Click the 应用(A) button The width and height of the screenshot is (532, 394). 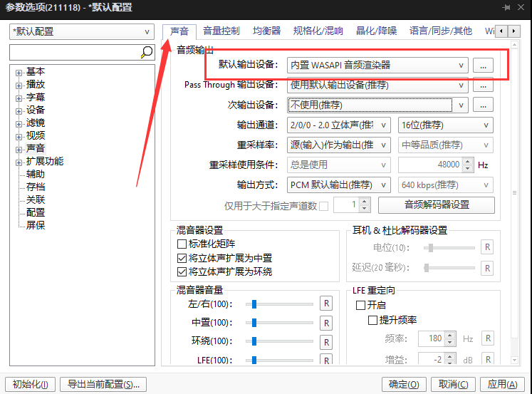coord(502,384)
